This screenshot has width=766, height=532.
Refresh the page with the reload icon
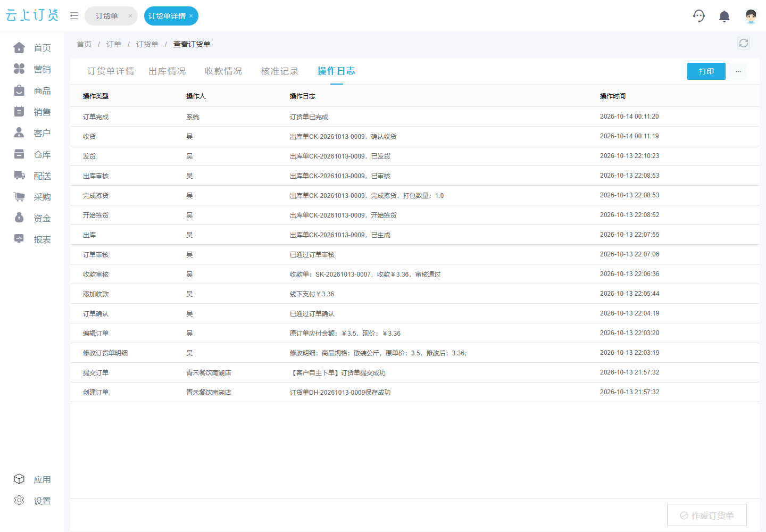coord(744,43)
